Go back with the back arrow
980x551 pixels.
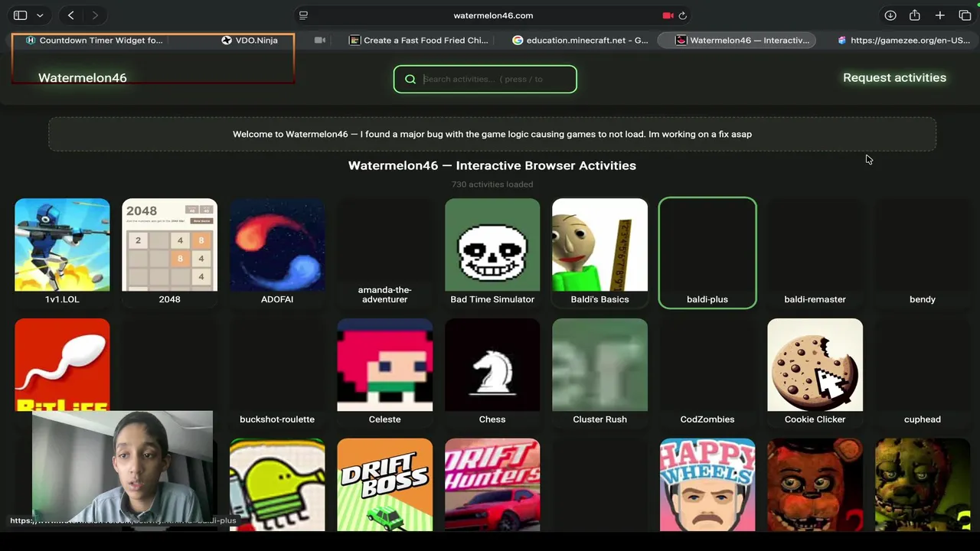tap(70, 15)
